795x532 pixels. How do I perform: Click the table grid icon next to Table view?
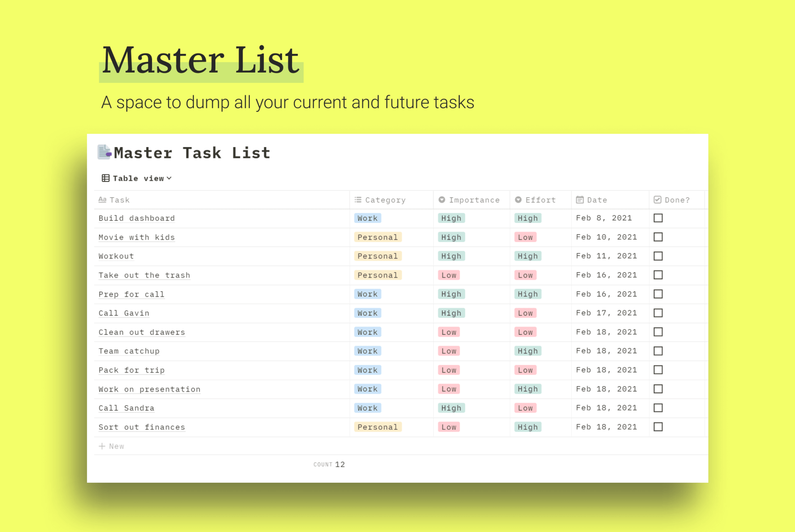tap(106, 178)
